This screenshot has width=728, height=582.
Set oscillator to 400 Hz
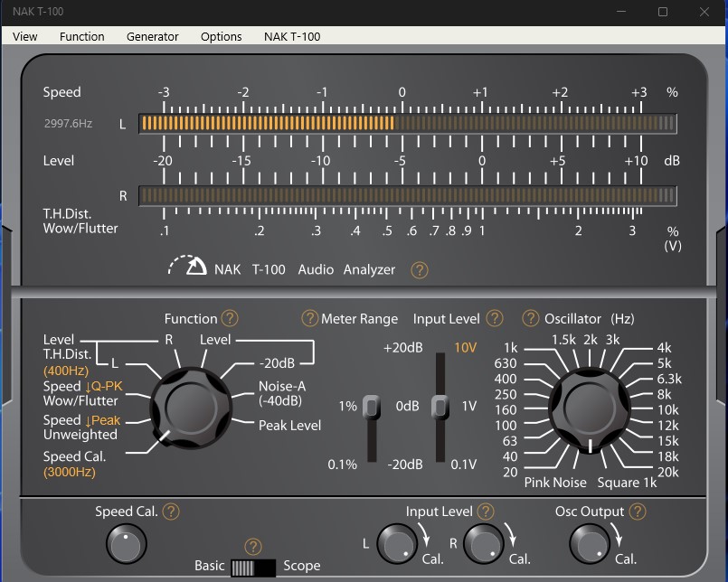506,379
